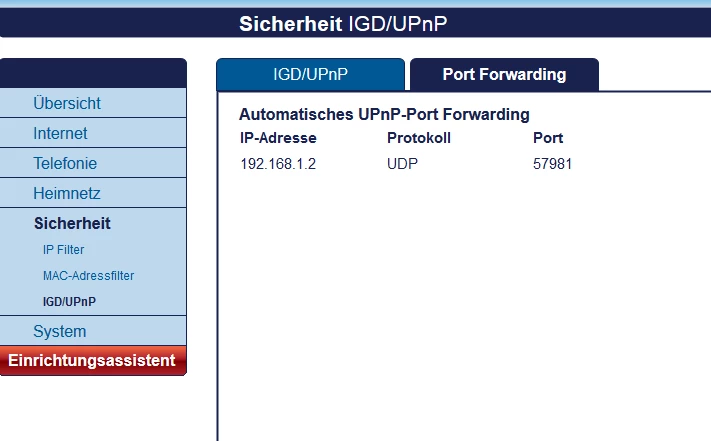
Task: Click the Protokoll column header
Action: [419, 138]
